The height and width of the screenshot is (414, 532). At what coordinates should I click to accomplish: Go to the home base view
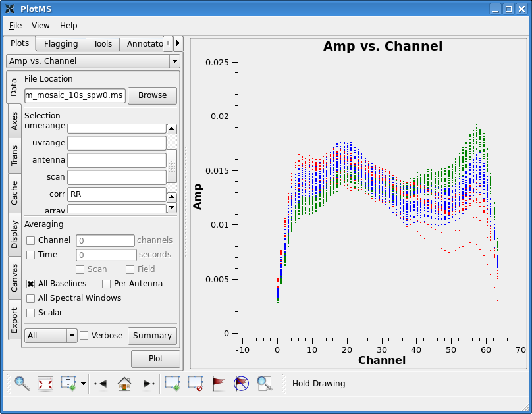coord(124,384)
